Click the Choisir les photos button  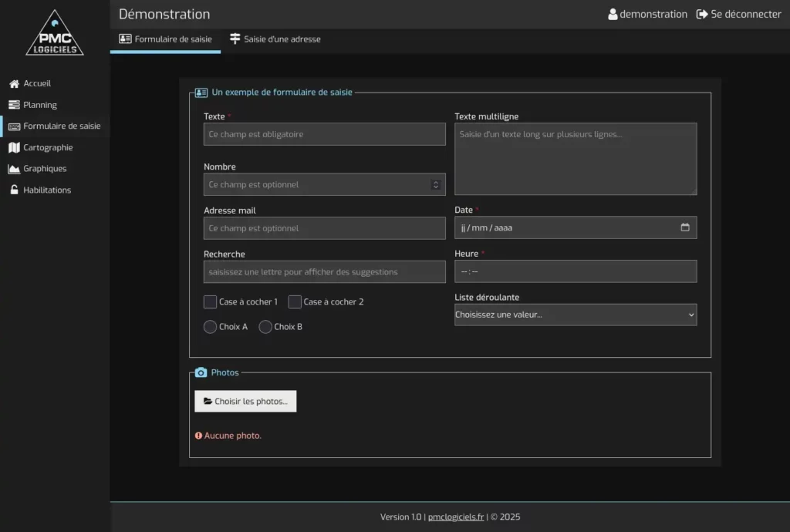(245, 401)
